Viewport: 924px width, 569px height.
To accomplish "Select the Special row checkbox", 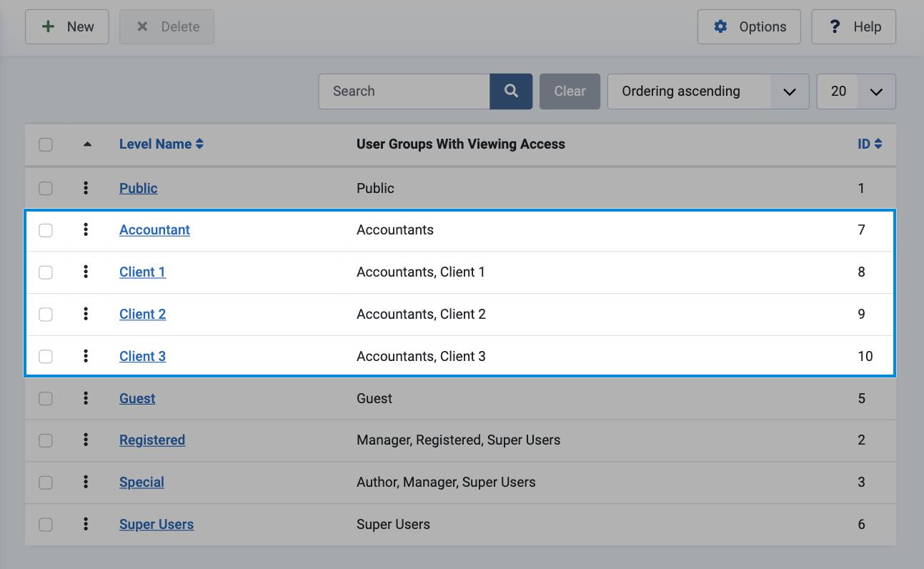I will (x=46, y=483).
